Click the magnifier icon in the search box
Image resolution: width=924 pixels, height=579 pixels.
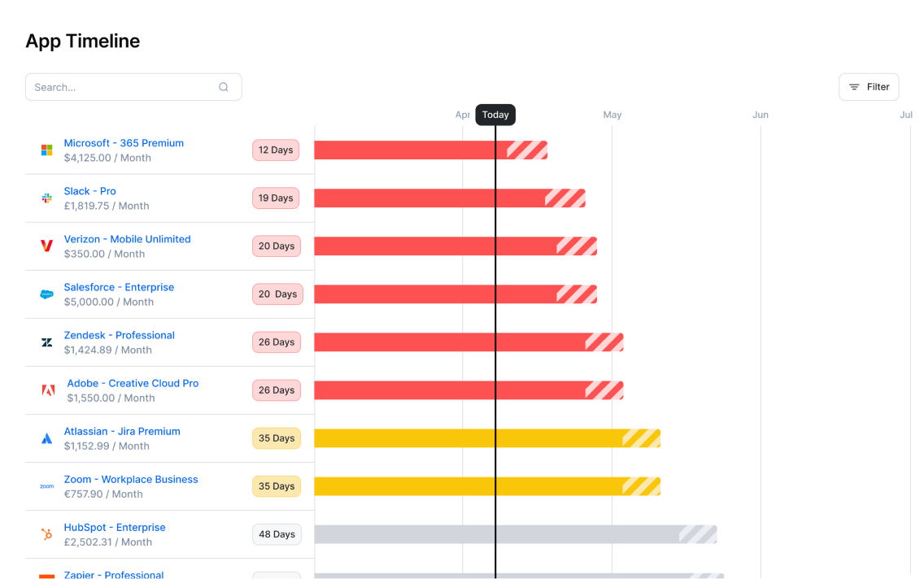223,87
